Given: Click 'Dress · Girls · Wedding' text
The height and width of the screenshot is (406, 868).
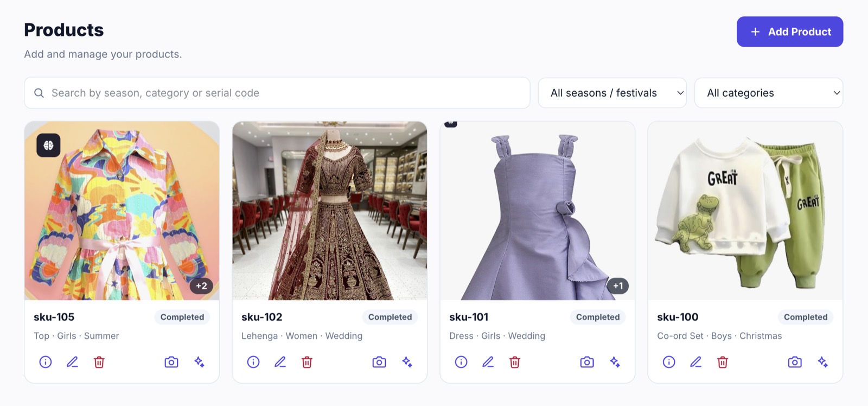Looking at the screenshot, I should pyautogui.click(x=497, y=336).
